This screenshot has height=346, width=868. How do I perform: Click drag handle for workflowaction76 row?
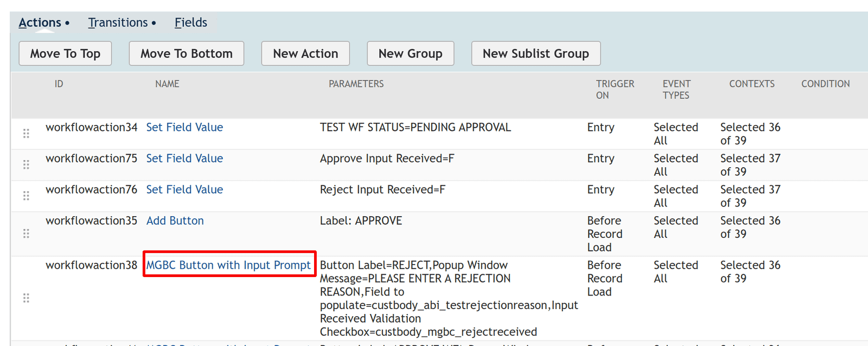[x=26, y=196]
